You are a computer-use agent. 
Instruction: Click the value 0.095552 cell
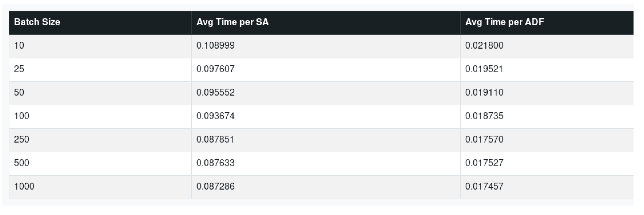[215, 92]
